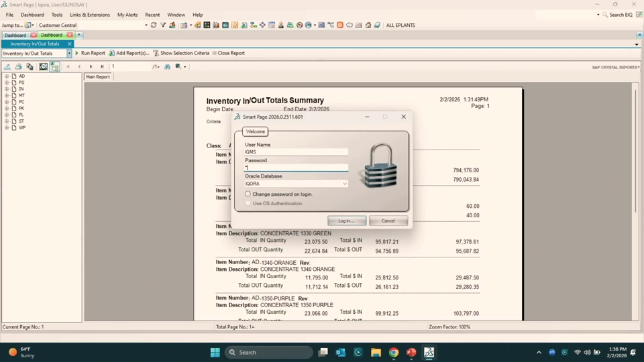Check the Change password on login checkbox
This screenshot has height=362, width=644.
click(248, 194)
